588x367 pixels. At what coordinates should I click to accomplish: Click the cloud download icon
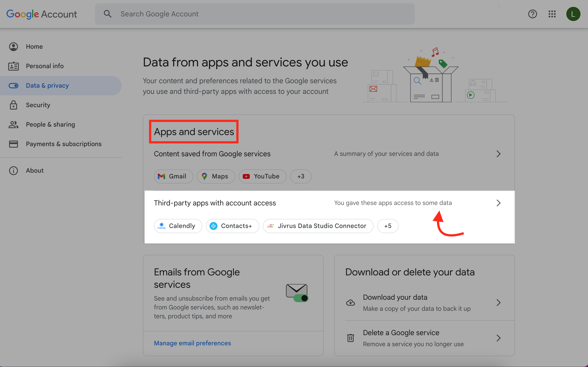click(x=350, y=302)
